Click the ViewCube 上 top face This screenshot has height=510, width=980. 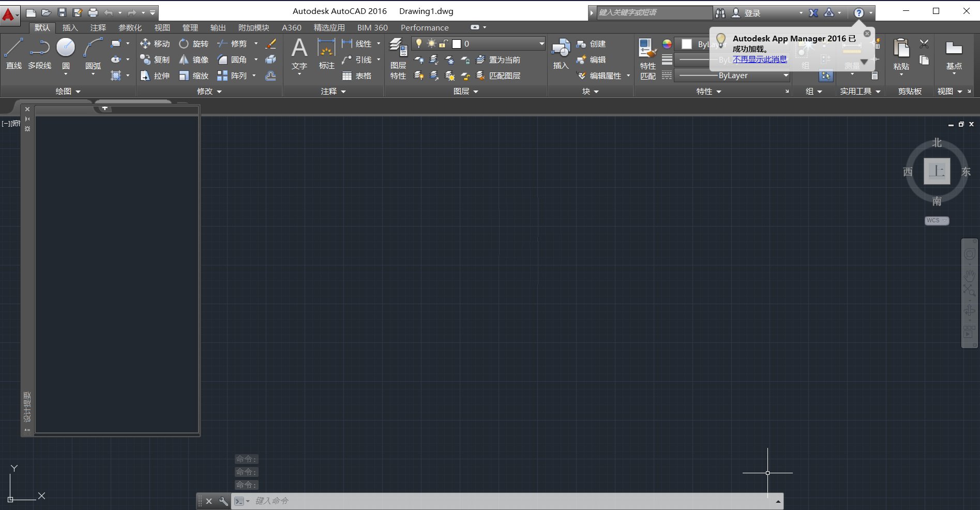point(937,171)
